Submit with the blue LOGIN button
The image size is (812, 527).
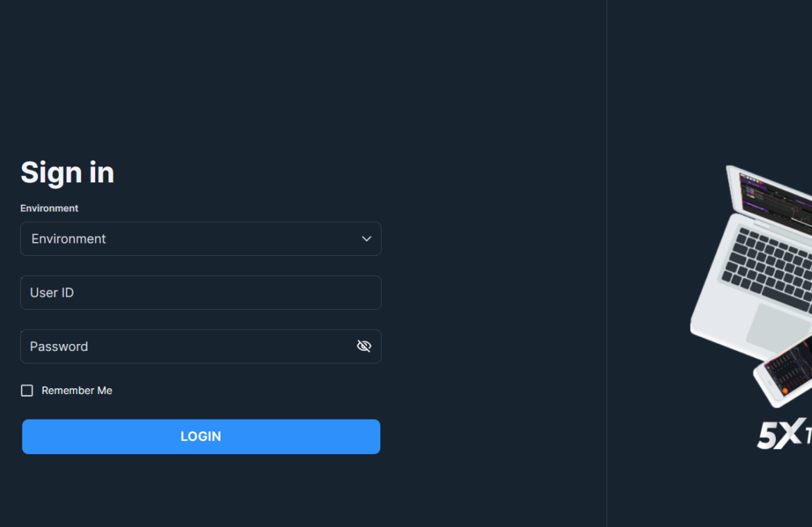click(201, 436)
